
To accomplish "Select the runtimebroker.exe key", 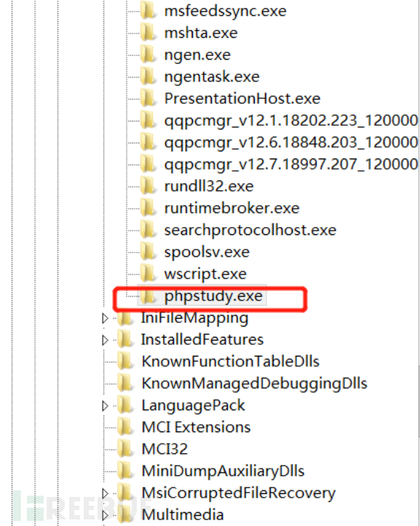I will (x=231, y=208).
